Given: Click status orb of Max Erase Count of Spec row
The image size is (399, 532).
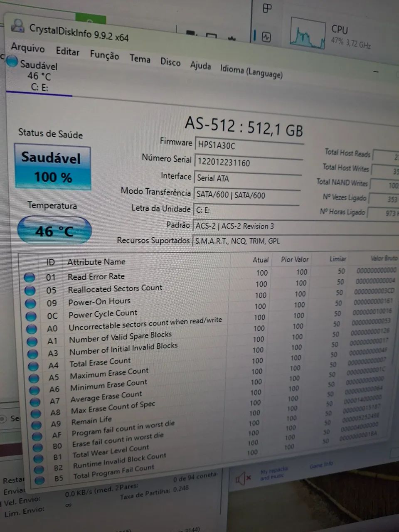Looking at the screenshot, I should (36, 413).
